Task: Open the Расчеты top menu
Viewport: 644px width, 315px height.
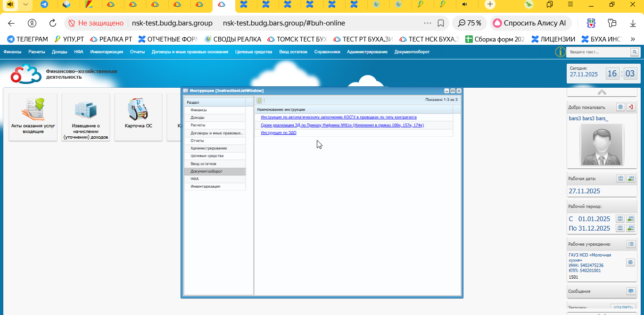Action: [x=37, y=52]
